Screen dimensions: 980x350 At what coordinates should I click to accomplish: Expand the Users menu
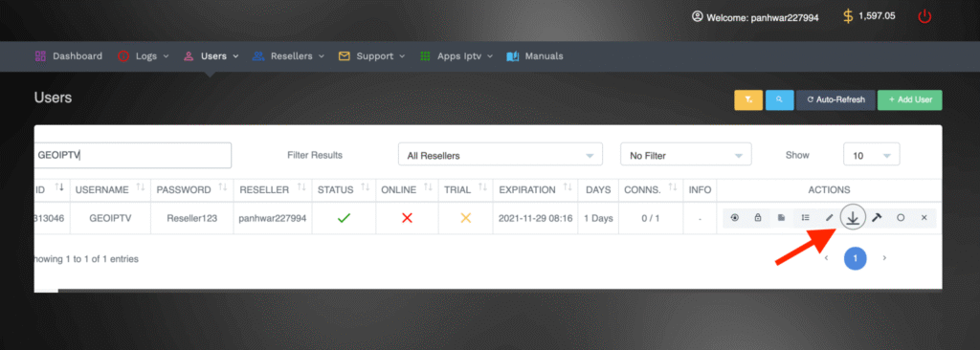tap(212, 56)
